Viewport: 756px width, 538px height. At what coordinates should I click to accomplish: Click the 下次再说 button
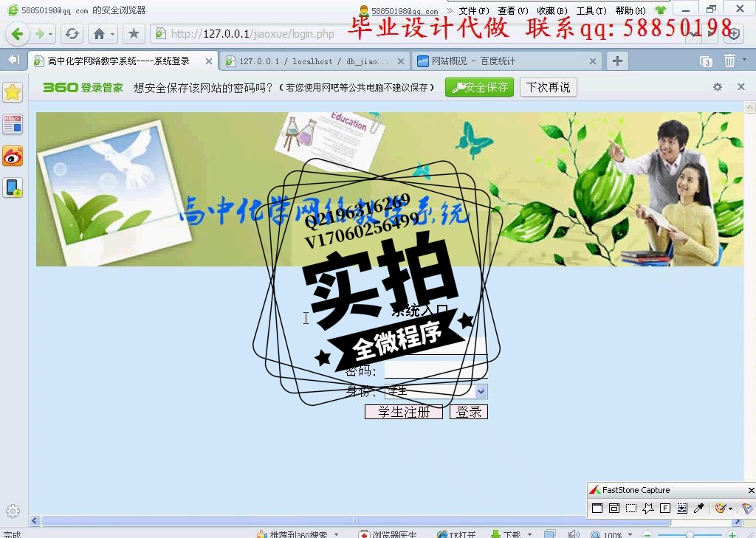coord(549,87)
